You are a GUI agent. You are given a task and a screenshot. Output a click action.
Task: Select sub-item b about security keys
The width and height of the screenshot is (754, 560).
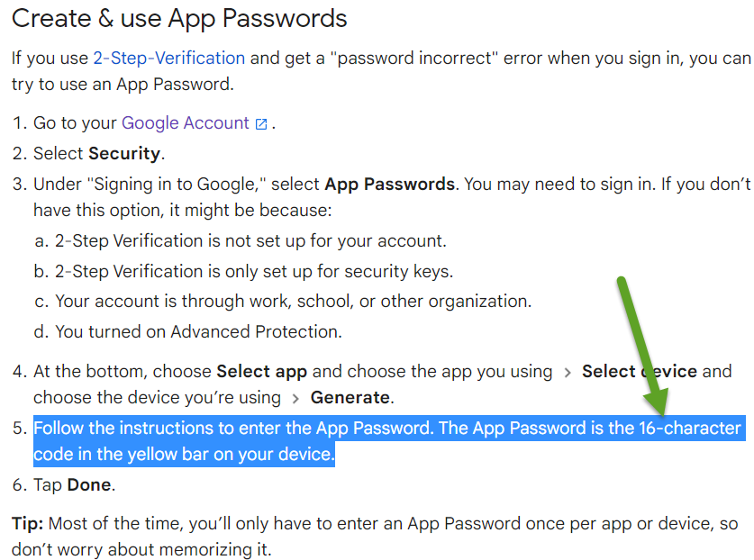tap(243, 272)
